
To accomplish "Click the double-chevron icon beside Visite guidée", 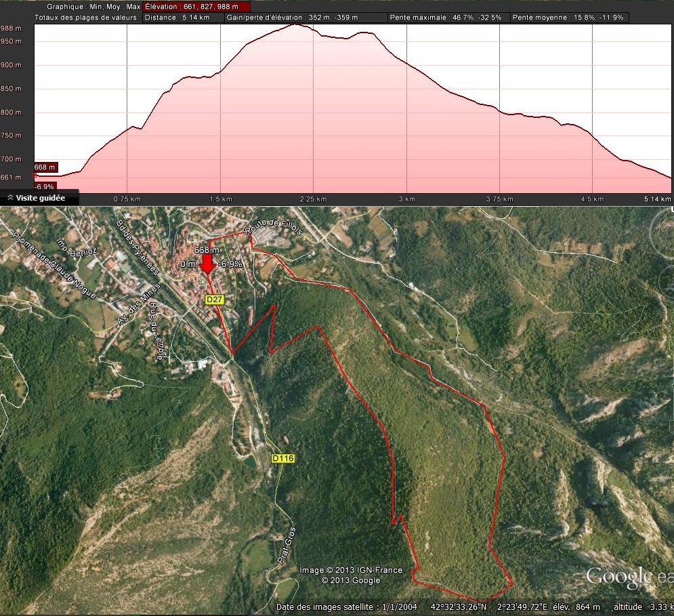I will pos(10,198).
